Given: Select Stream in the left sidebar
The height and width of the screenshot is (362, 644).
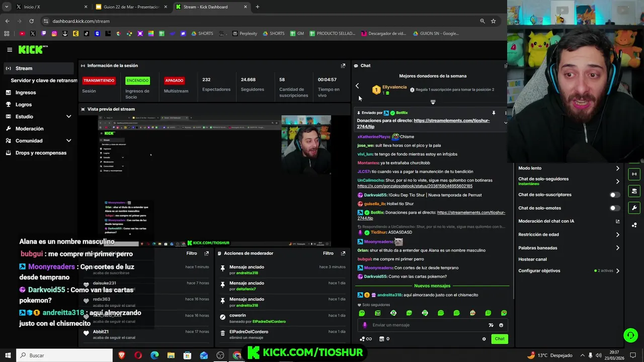Looking at the screenshot, I should [38, 68].
